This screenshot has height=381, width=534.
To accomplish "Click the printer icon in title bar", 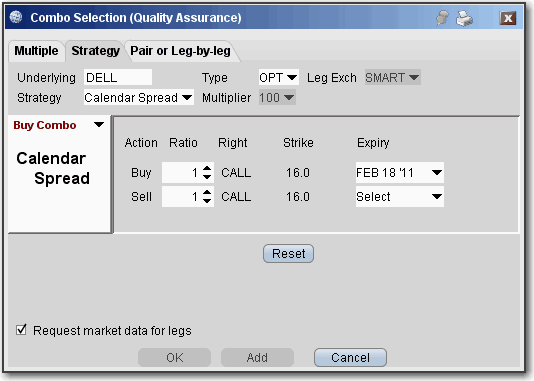I will point(465,18).
